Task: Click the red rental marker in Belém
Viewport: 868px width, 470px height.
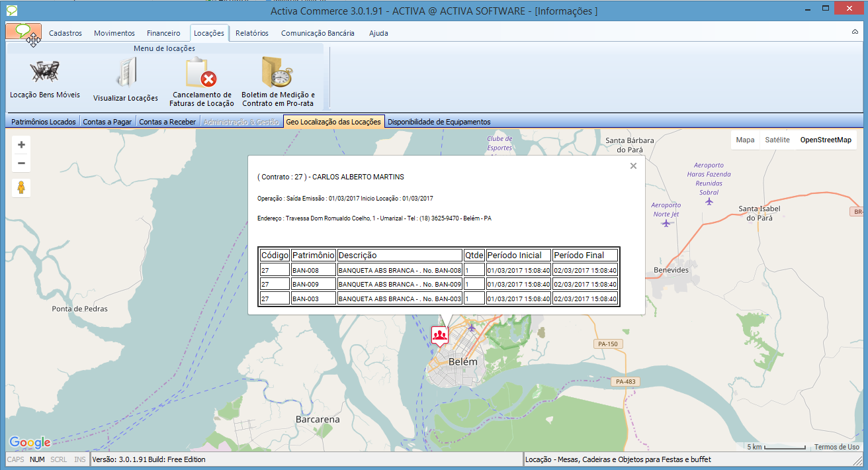Action: (439, 335)
